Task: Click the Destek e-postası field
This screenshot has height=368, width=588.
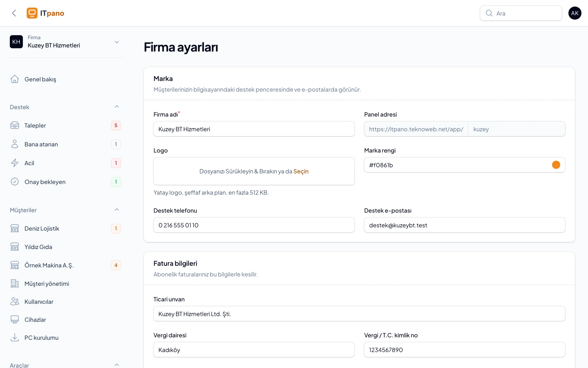Action: 465,225
